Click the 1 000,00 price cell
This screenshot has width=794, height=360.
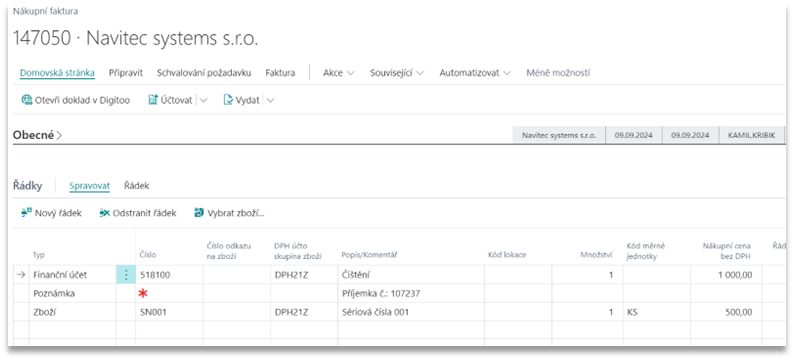(727, 275)
